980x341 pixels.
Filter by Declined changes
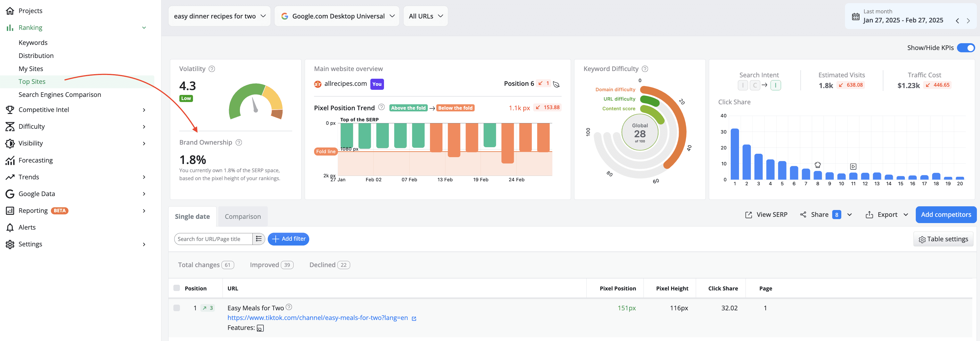point(329,265)
